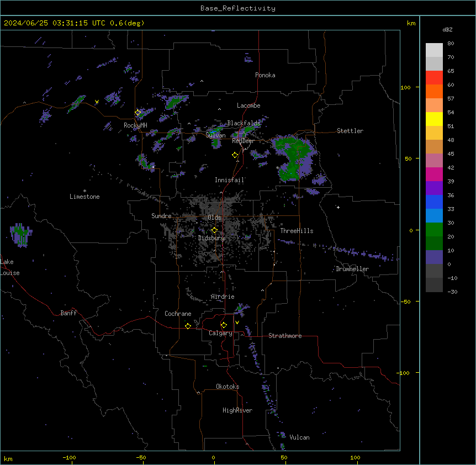Select the yellow diamond marker south of RedDeer

(235, 155)
